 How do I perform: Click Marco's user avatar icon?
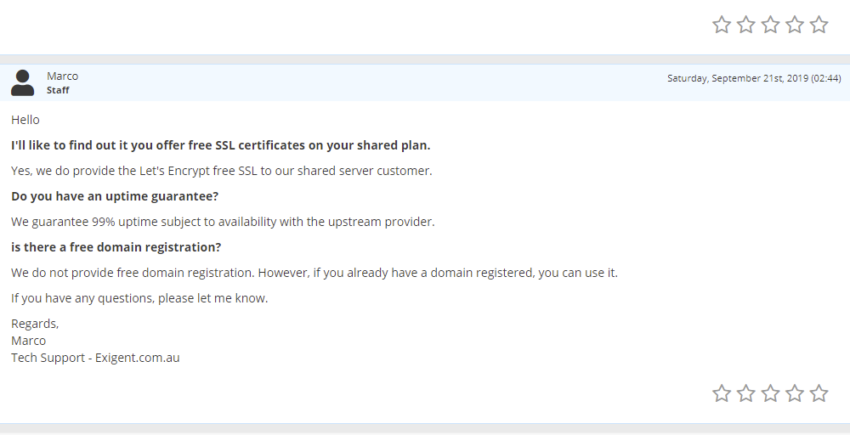[22, 82]
